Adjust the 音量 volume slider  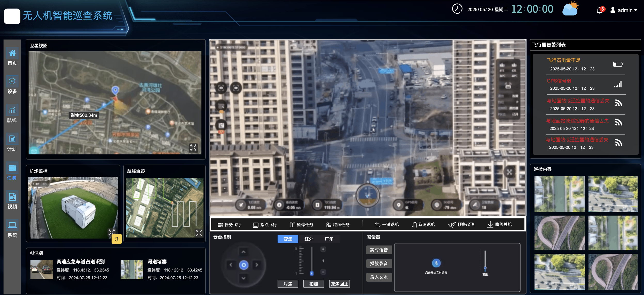[485, 268]
